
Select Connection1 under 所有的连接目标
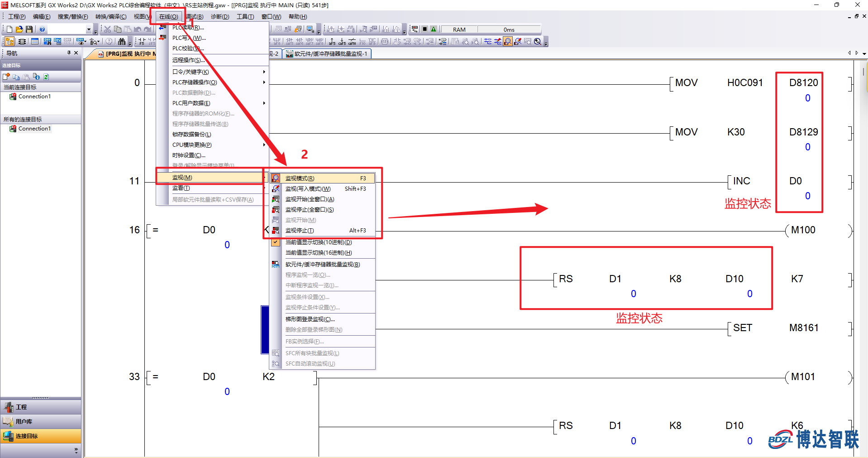pyautogui.click(x=34, y=129)
